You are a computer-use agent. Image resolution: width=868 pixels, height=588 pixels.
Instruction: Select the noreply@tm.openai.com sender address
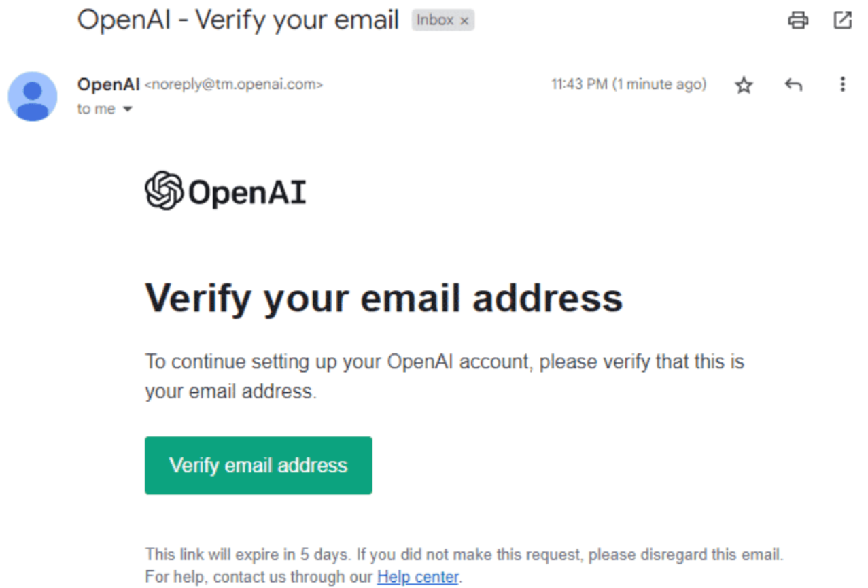pyautogui.click(x=234, y=85)
